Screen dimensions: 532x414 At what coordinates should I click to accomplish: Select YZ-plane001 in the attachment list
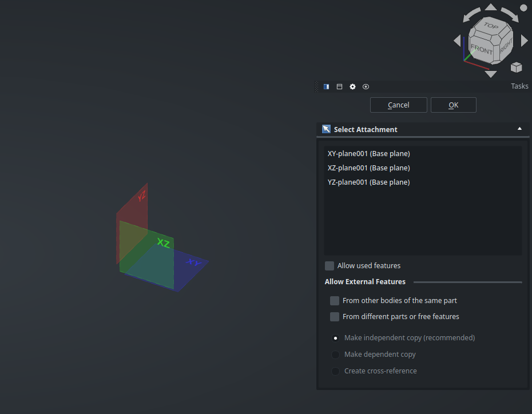[368, 182]
